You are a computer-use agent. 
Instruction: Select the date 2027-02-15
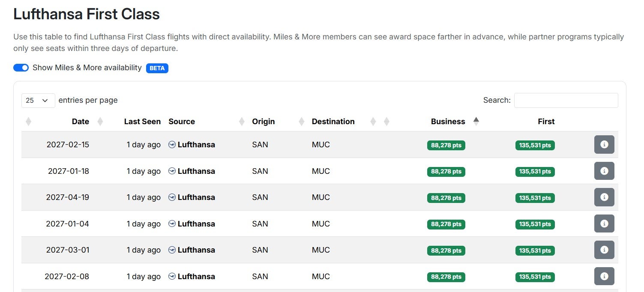(68, 145)
